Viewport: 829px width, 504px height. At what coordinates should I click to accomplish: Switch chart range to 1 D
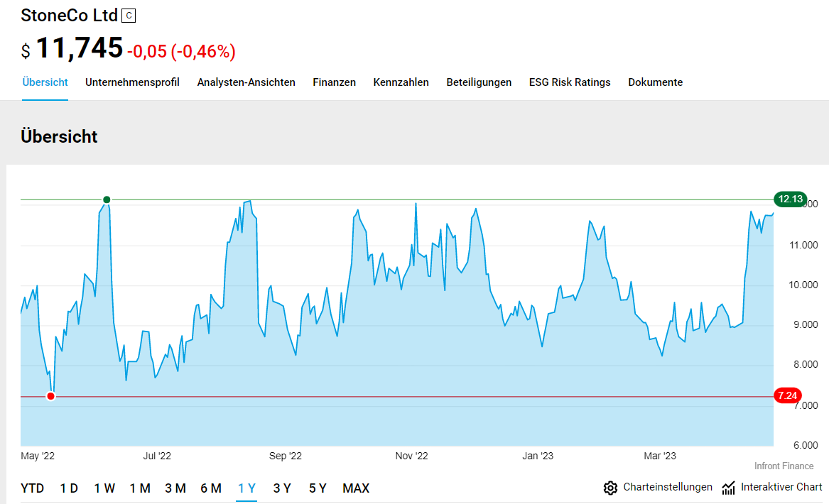[69, 488]
